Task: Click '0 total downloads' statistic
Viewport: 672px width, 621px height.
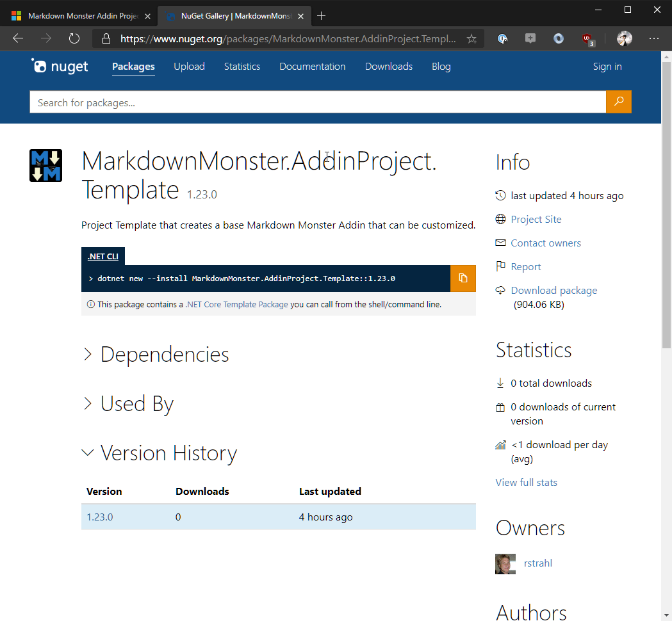Action: (551, 383)
